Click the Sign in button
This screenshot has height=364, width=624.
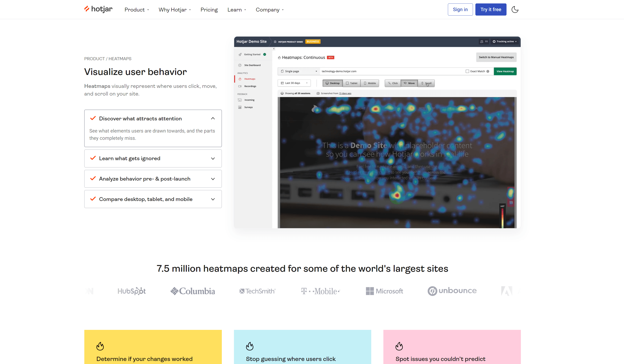tap(460, 9)
